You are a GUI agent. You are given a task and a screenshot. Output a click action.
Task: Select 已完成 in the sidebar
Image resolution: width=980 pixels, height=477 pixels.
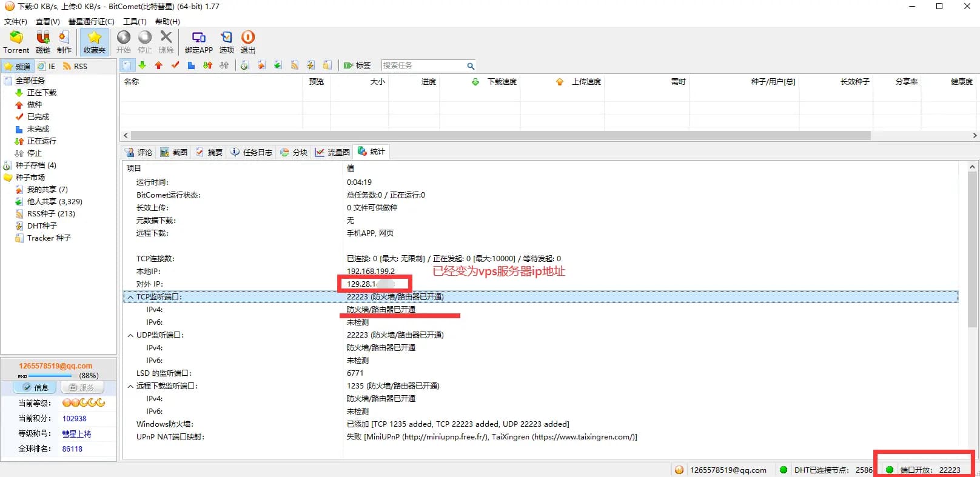pyautogui.click(x=38, y=117)
